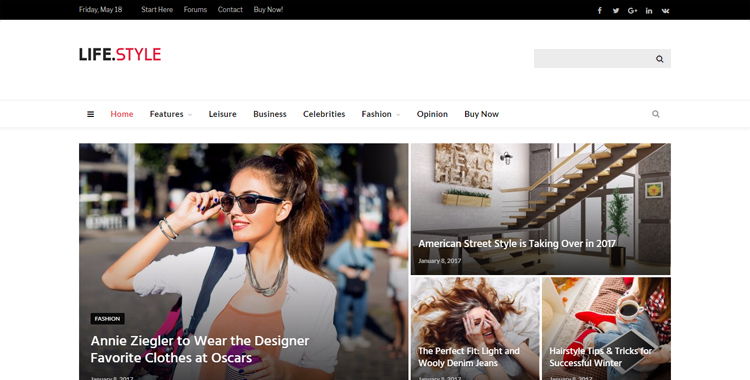Open the Contact link in top bar

[x=230, y=10]
